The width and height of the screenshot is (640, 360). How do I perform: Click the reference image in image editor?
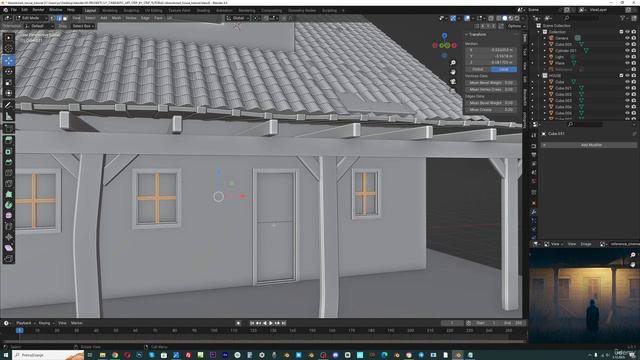tap(584, 296)
